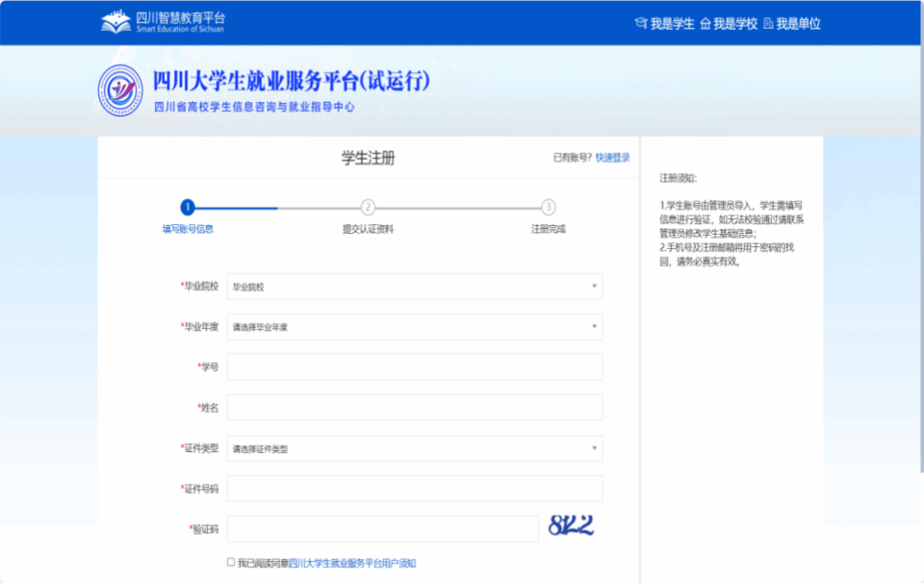
Task: Click the 填写账号信息 step label
Action: point(188,229)
